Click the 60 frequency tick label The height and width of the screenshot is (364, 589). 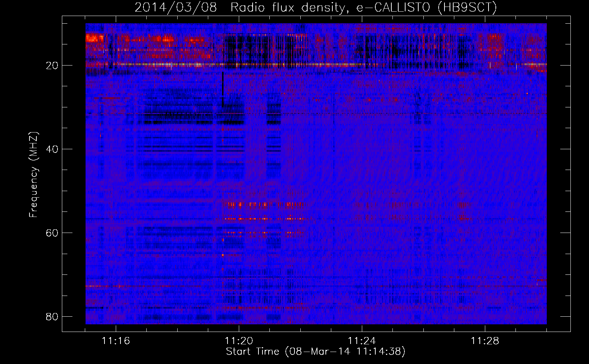coord(52,233)
